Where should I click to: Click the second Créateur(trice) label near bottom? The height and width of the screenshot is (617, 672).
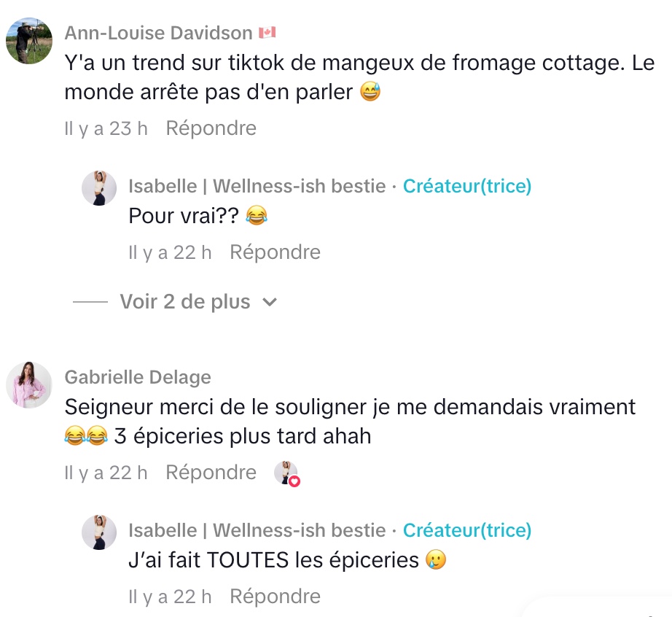[x=467, y=530]
